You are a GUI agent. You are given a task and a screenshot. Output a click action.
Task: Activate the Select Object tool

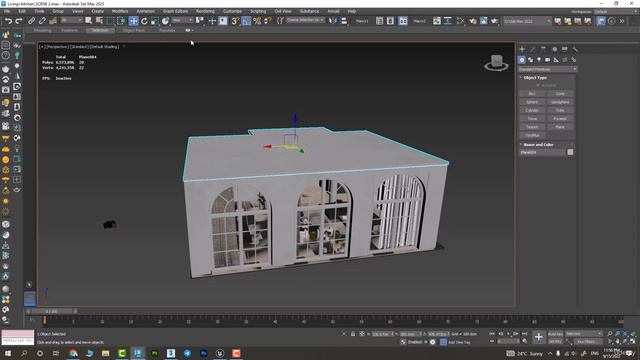pos(89,21)
